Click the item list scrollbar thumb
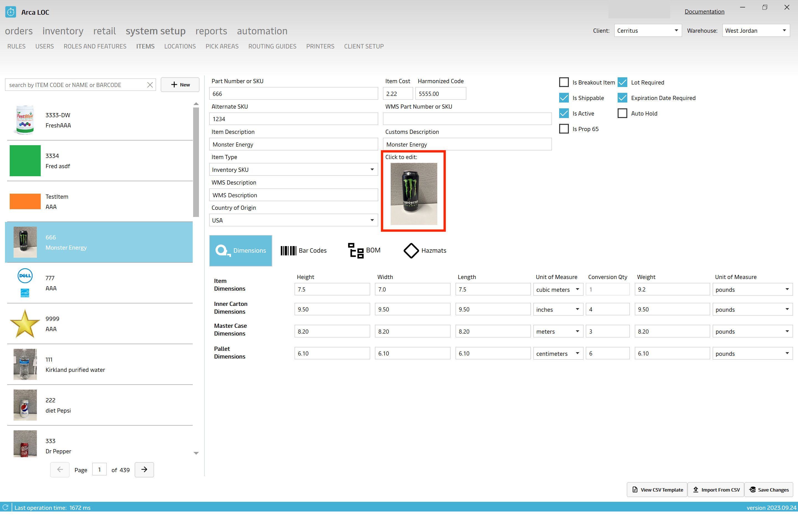Viewport: 798px width, 532px height. [x=196, y=162]
